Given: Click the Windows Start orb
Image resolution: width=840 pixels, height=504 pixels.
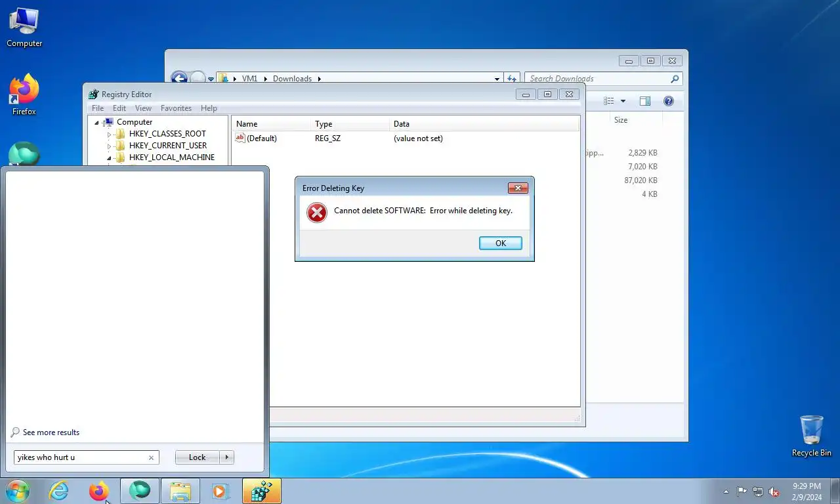Looking at the screenshot, I should pos(18,491).
